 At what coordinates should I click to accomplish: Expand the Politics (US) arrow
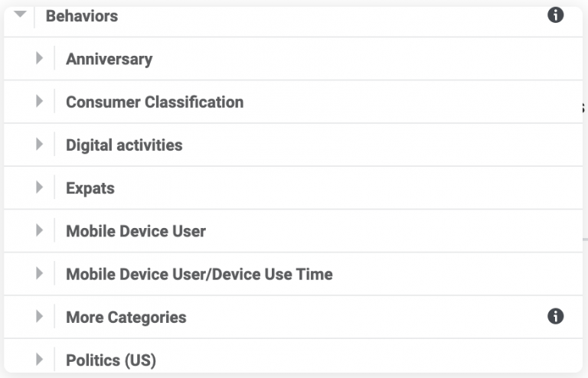coord(40,359)
